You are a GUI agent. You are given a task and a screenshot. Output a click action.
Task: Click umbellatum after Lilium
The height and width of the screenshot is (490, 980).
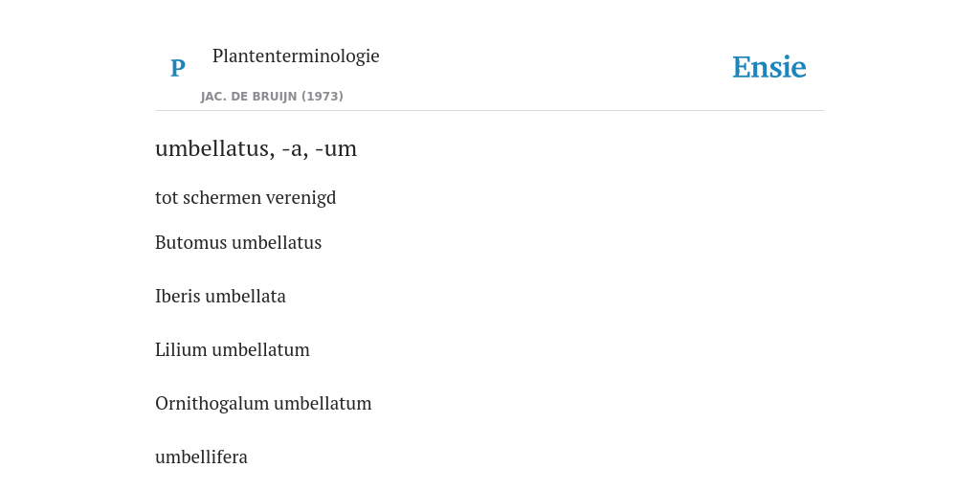(x=260, y=350)
